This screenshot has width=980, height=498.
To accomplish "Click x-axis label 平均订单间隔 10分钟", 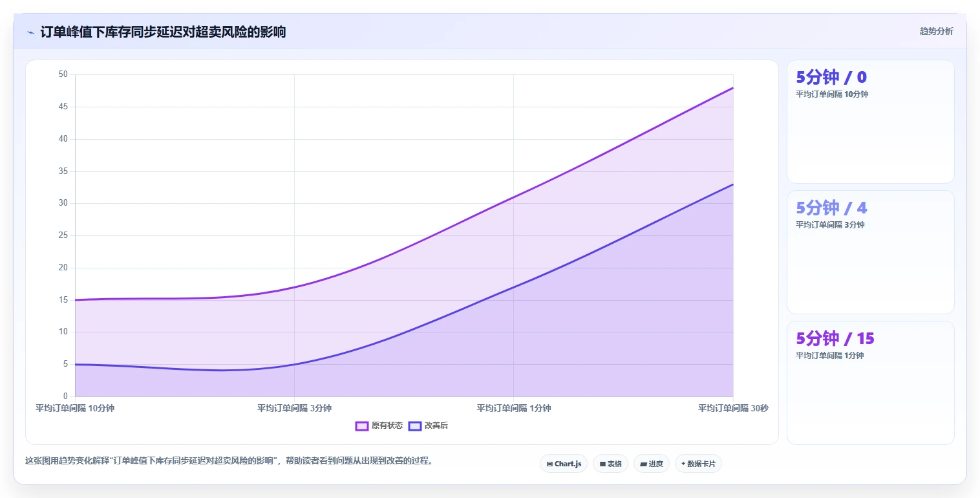I will pyautogui.click(x=75, y=408).
